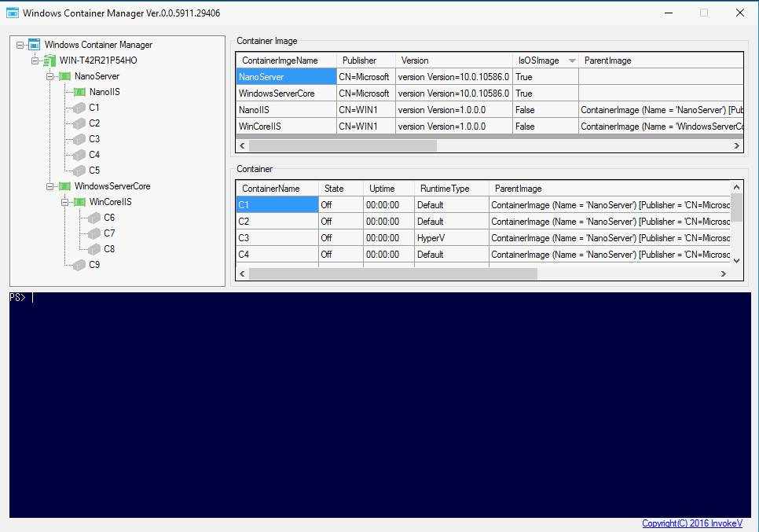Click the C5 container cube icon

[x=79, y=171]
